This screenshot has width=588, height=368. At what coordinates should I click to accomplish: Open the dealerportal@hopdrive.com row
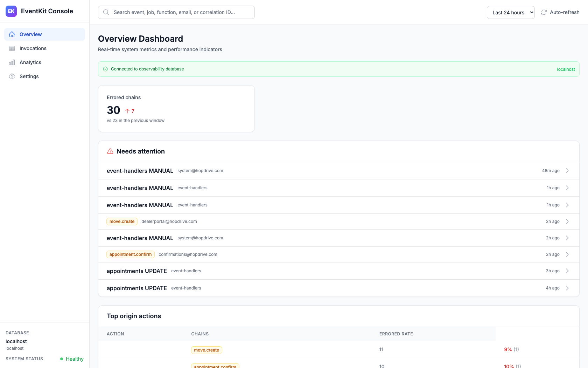pyautogui.click(x=338, y=222)
